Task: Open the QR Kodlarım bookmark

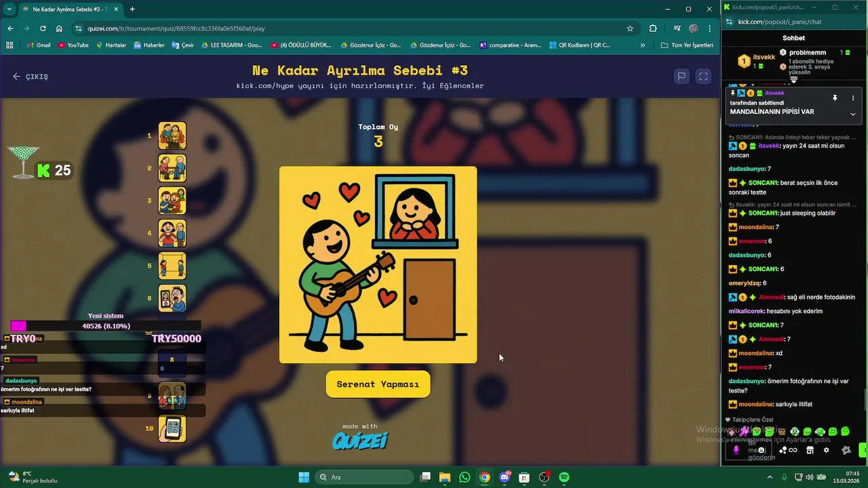Action: [x=579, y=45]
